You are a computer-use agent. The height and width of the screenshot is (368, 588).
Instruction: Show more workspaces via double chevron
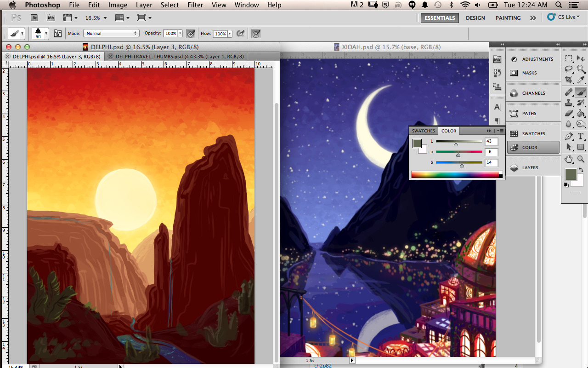(533, 18)
